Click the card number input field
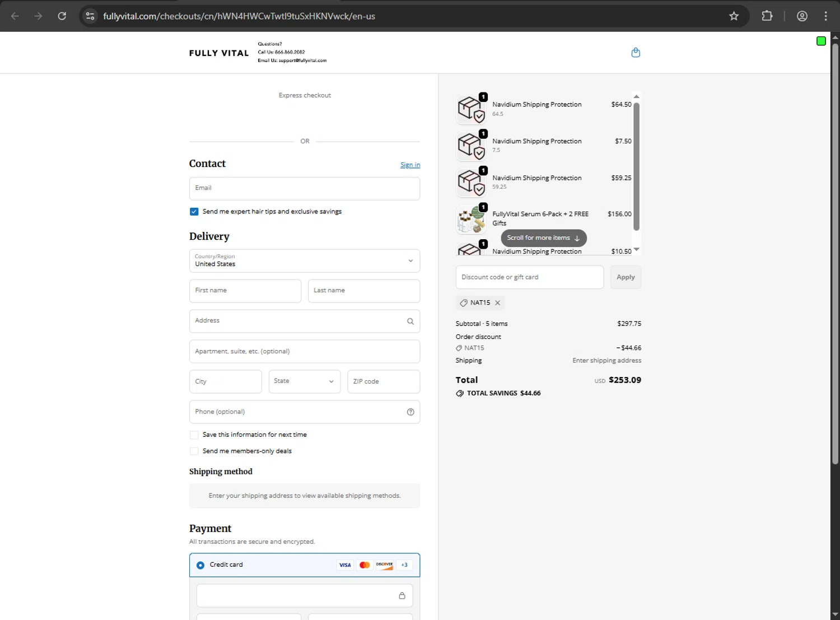This screenshot has height=620, width=840. [x=305, y=596]
